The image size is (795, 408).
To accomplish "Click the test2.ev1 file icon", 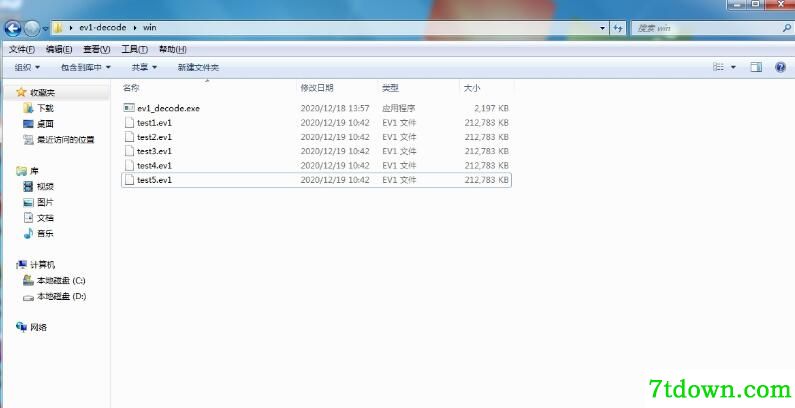I will coord(129,137).
